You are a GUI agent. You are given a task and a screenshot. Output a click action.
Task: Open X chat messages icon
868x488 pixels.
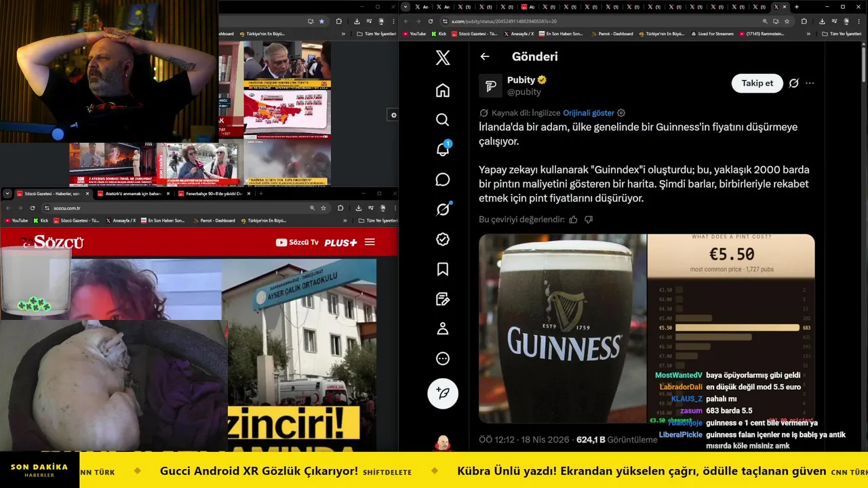(x=443, y=180)
